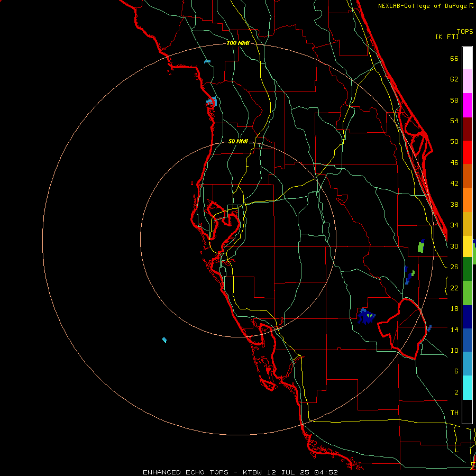476x476 pixels.
Task: Pick the light orange legend color segment
Action: click(x=467, y=200)
